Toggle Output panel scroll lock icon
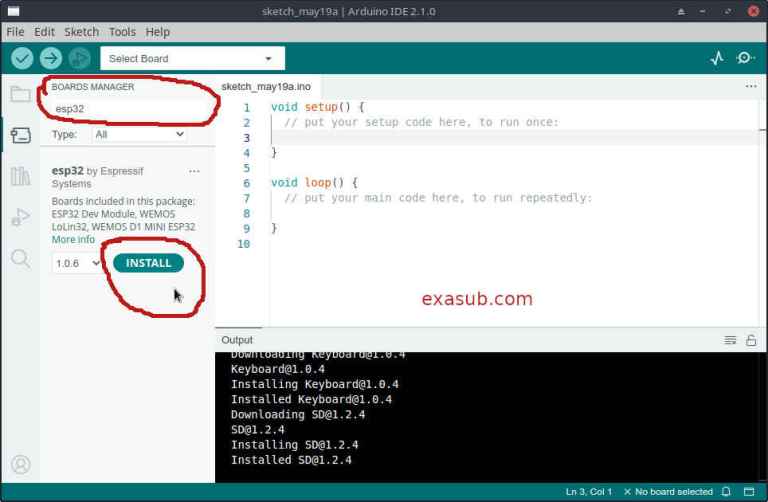Screen dimensions: 768x502 pyautogui.click(x=751, y=340)
